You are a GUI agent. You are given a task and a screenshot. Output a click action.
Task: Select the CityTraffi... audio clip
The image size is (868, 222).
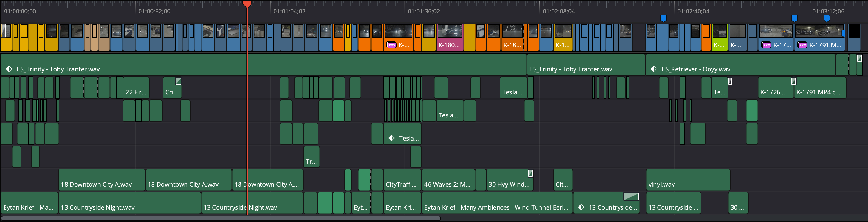tap(402, 180)
